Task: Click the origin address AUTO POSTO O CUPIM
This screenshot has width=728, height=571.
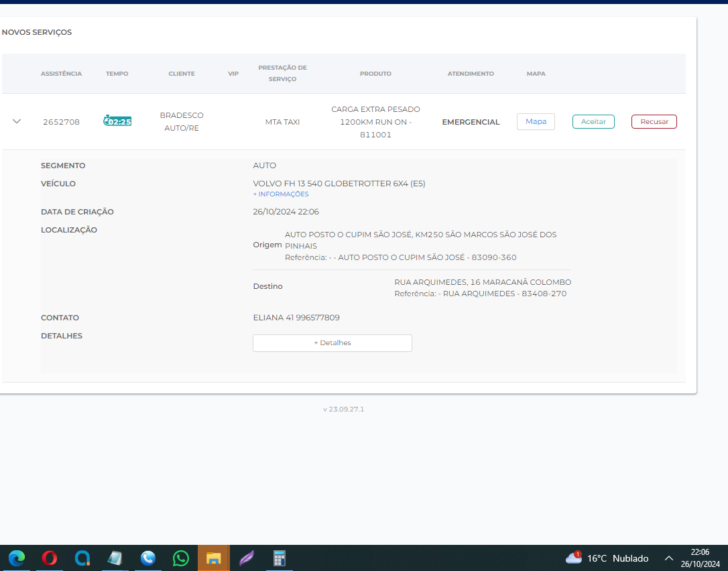Action: 420,240
